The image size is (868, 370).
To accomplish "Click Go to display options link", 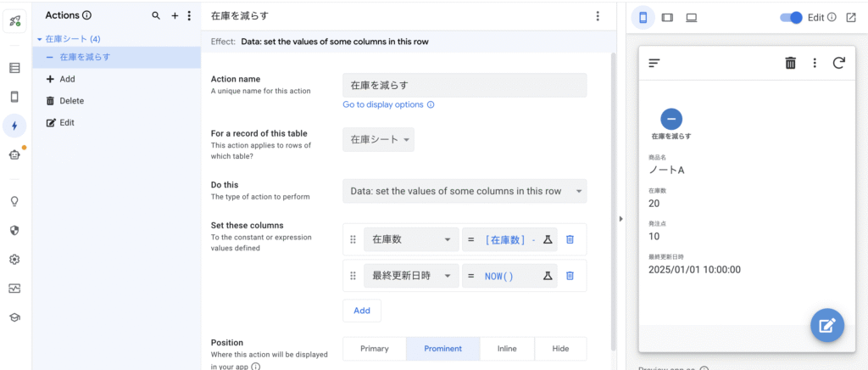I will 382,104.
